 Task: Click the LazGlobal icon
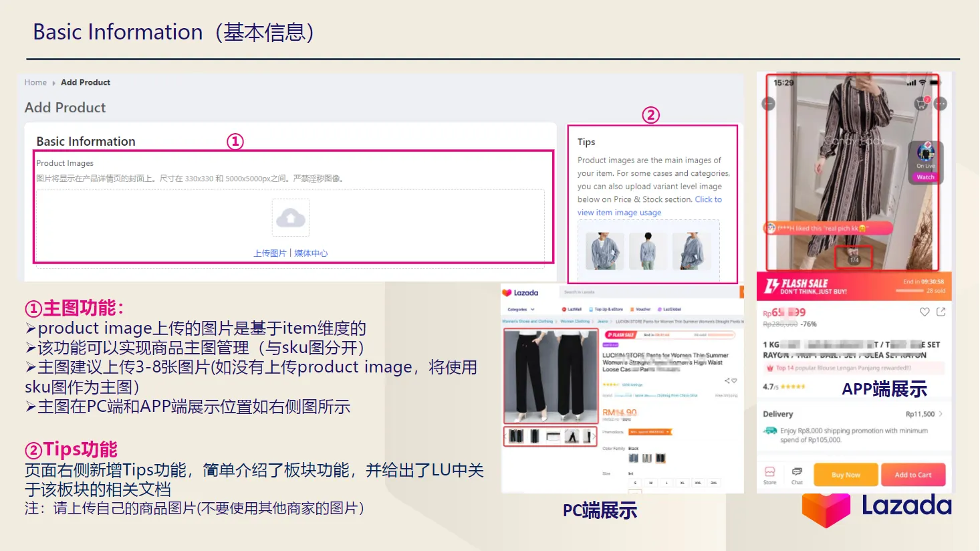click(x=670, y=309)
